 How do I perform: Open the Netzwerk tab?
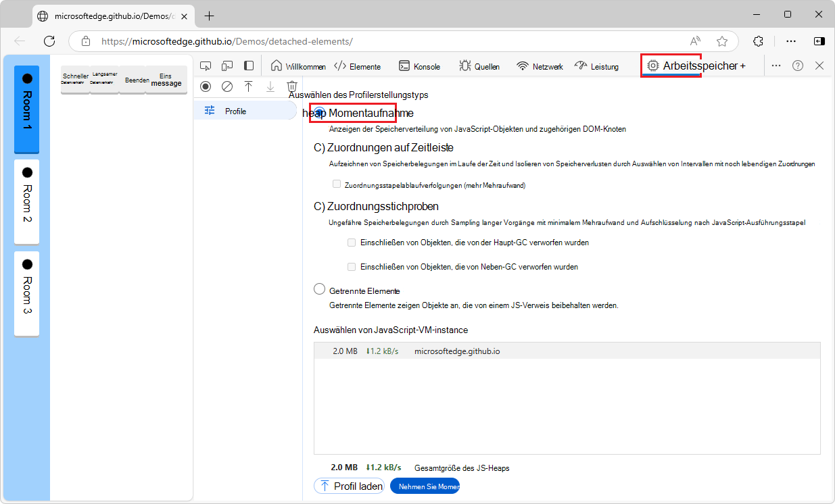(x=539, y=66)
